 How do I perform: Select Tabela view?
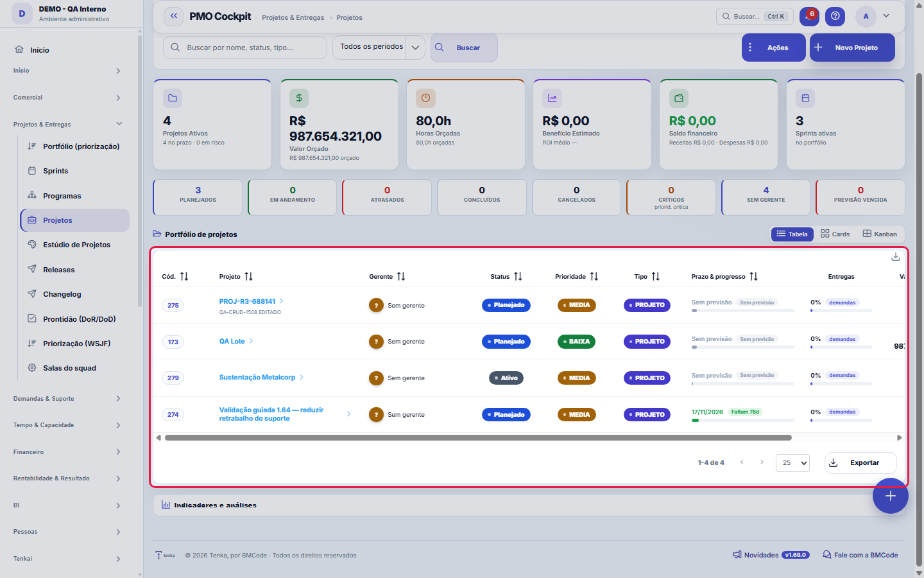pyautogui.click(x=792, y=234)
